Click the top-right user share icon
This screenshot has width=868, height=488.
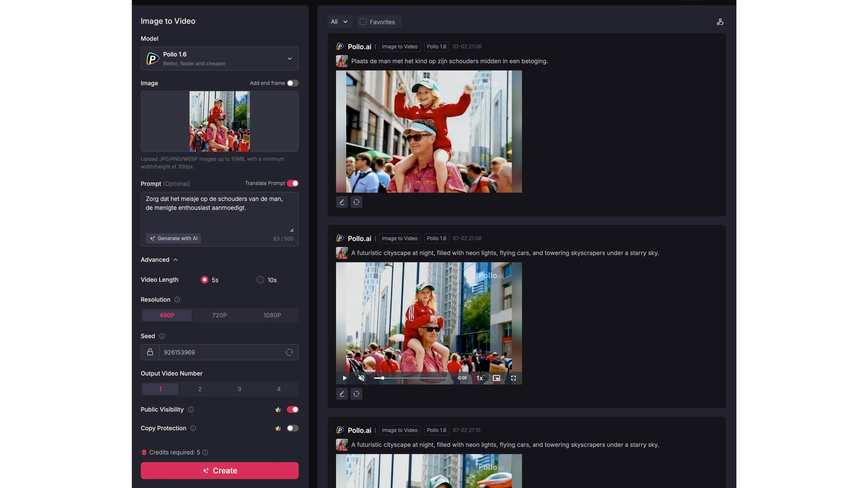coord(720,22)
